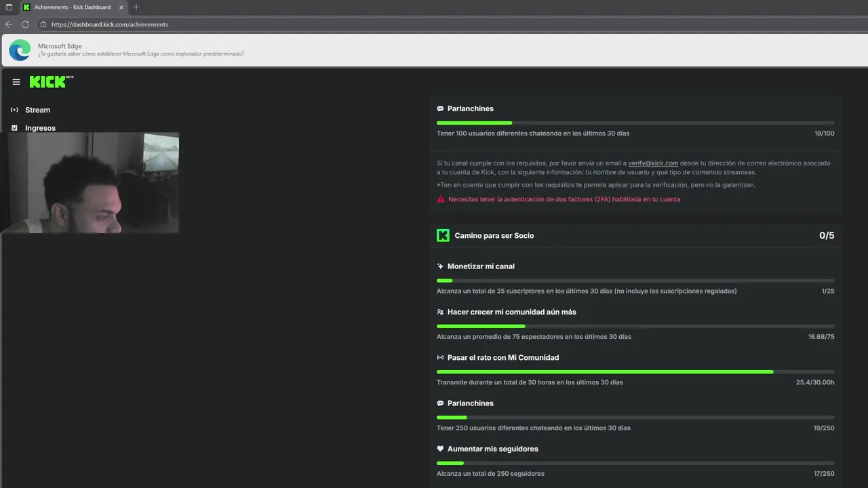The image size is (868, 488).
Task: Click the 25.4/30.00h streaming value
Action: pyautogui.click(x=815, y=382)
